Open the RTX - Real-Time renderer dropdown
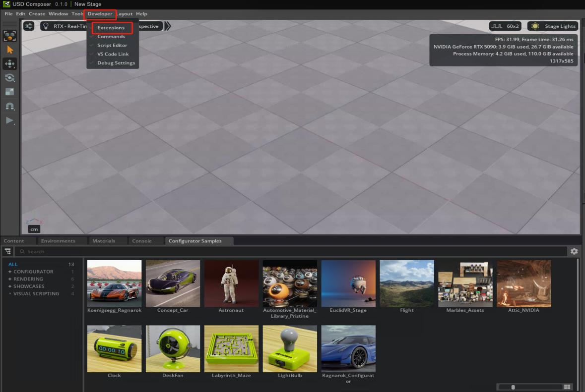 click(64, 26)
